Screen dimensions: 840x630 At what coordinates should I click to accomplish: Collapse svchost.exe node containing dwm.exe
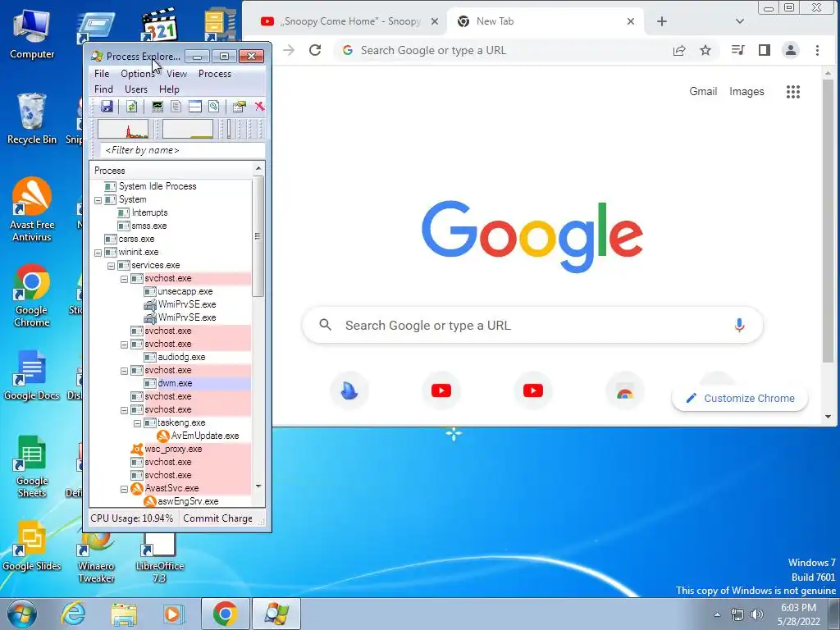tap(125, 371)
